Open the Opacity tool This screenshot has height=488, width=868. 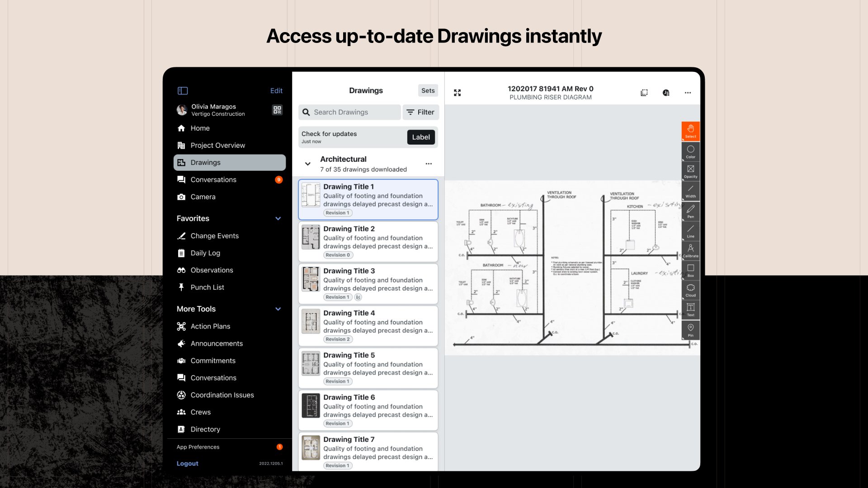tap(690, 171)
